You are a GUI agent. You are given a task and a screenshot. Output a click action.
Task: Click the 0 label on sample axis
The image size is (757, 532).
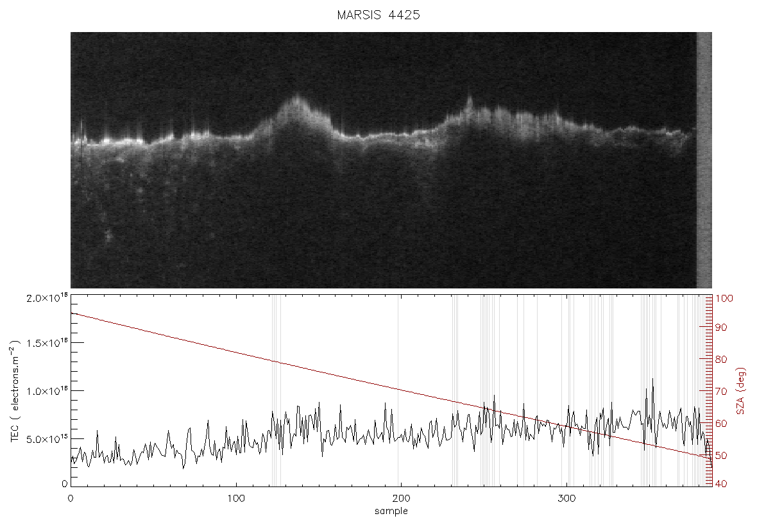click(71, 499)
